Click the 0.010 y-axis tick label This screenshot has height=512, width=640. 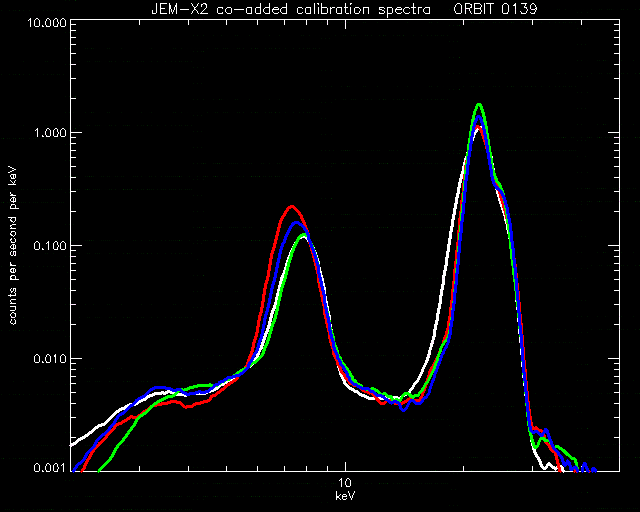(50, 359)
